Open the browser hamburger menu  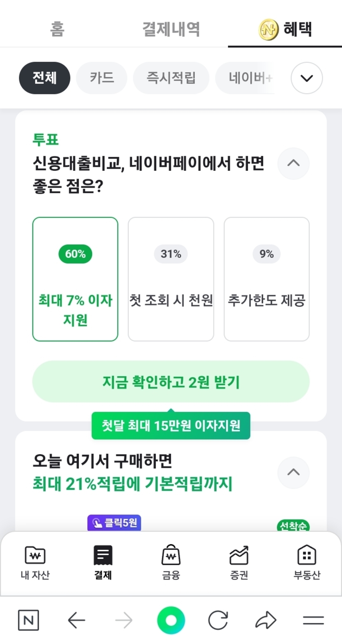(x=313, y=620)
